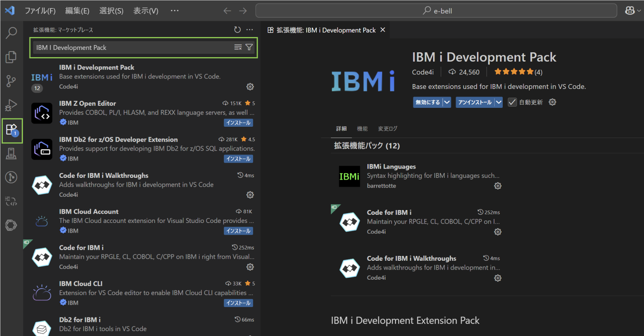644x336 pixels.
Task: Open the IBM i activity bar icon
Action: [11, 153]
